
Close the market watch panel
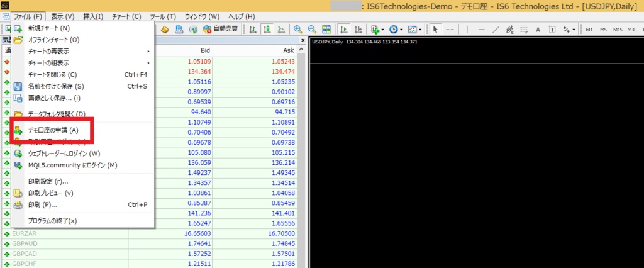(x=303, y=40)
